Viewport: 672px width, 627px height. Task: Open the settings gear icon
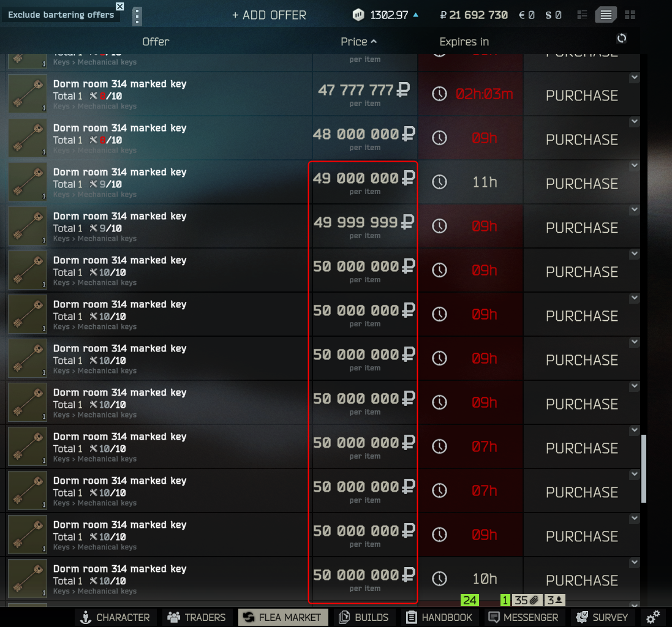653,617
